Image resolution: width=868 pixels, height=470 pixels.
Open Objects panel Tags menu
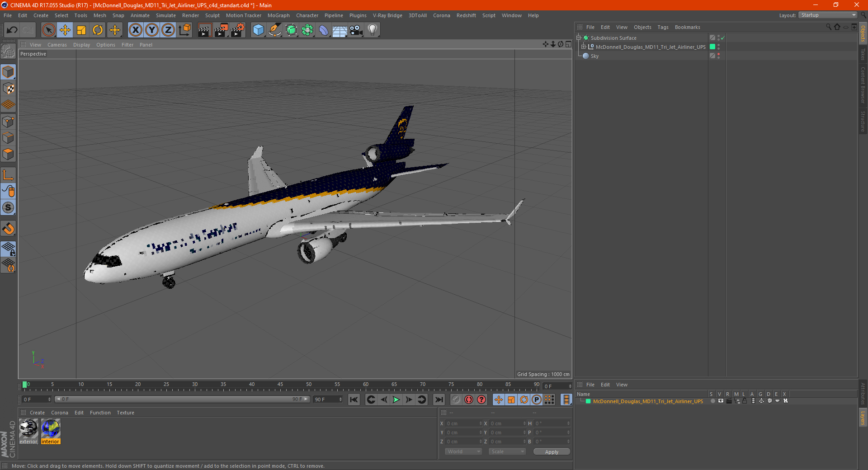tap(663, 27)
